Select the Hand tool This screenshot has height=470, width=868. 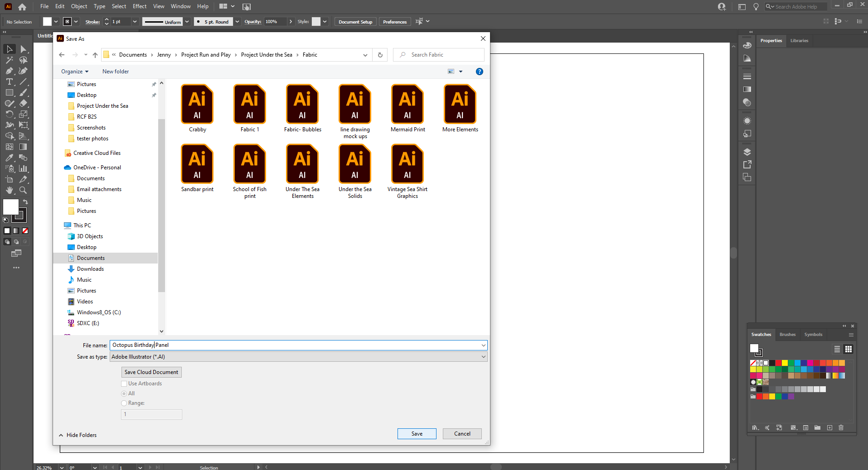click(10, 190)
